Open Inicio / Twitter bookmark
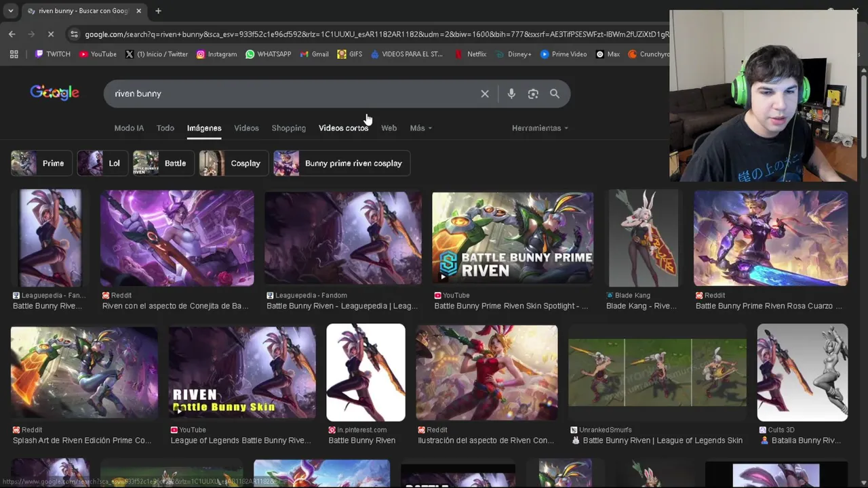 click(157, 54)
